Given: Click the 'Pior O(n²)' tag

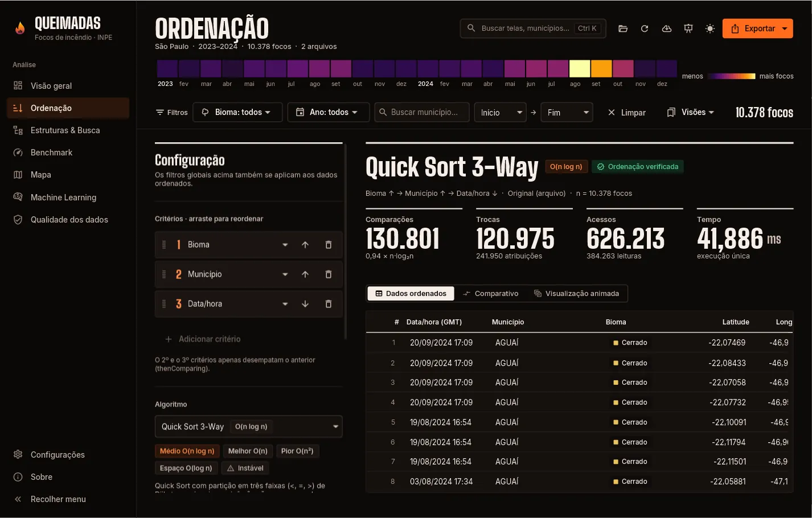Looking at the screenshot, I should [297, 451].
